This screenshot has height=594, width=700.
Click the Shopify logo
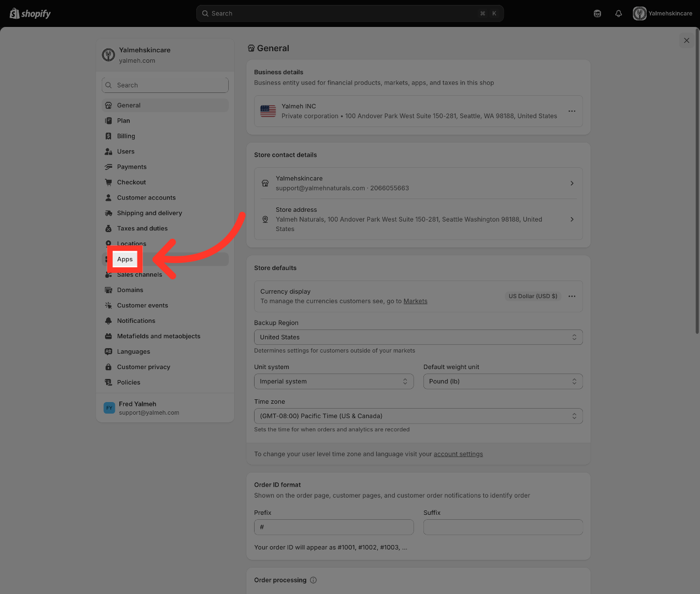click(30, 14)
